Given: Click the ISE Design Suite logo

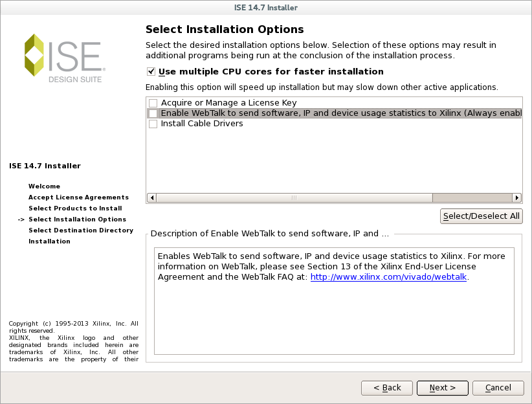Looking at the screenshot, I should click(63, 58).
